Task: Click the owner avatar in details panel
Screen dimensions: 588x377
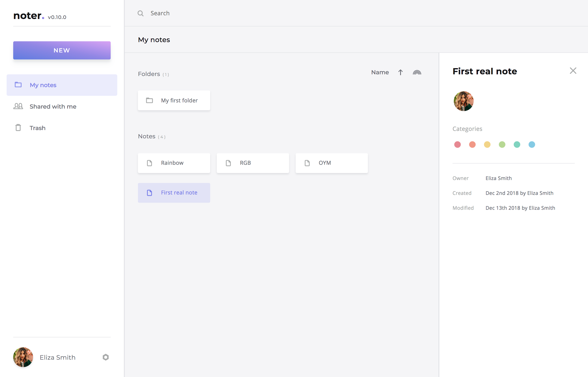Action: (x=463, y=101)
